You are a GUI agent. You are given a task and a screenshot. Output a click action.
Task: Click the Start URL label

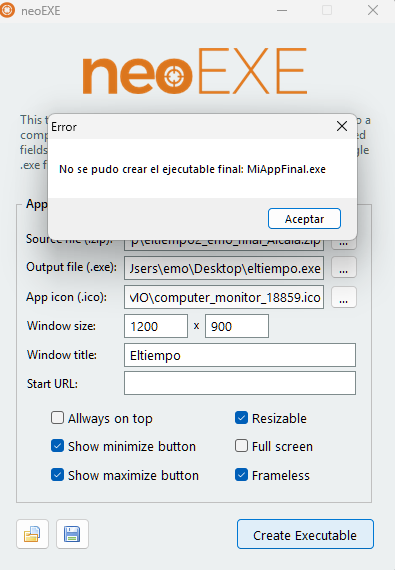click(x=52, y=384)
